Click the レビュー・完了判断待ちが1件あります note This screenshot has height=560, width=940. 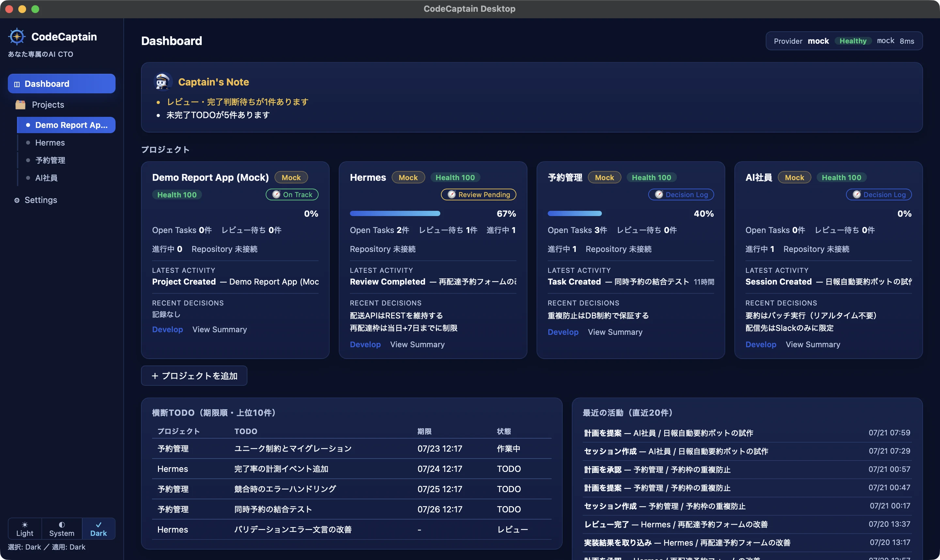pos(238,102)
